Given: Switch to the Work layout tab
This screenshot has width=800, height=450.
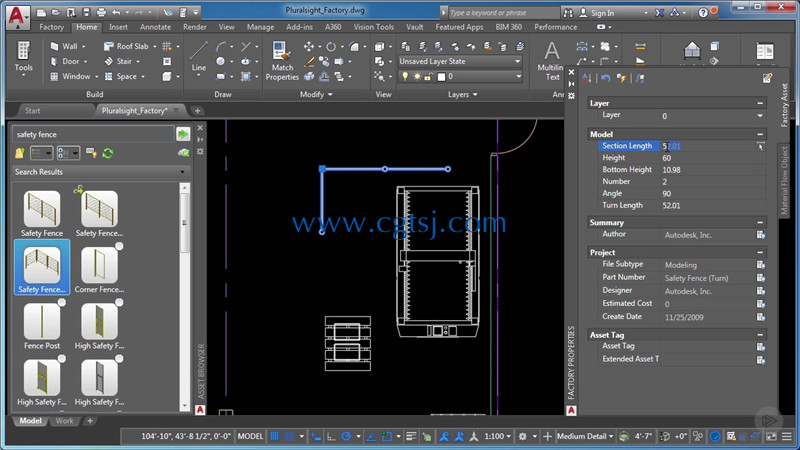Looking at the screenshot, I should coord(64,421).
